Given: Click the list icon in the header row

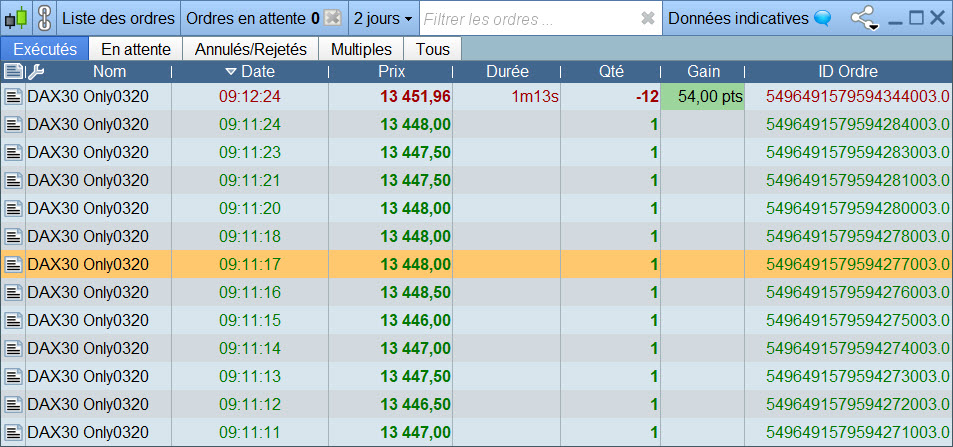Looking at the screenshot, I should (x=13, y=72).
